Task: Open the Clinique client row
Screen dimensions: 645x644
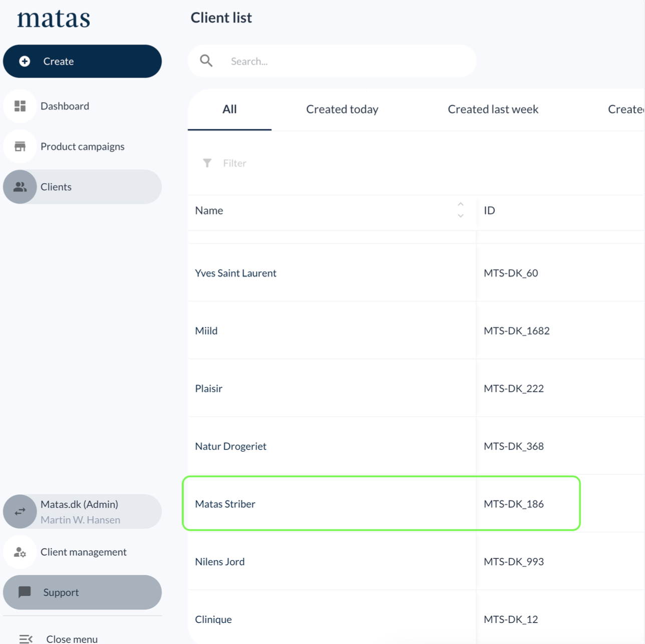Action: pos(213,619)
